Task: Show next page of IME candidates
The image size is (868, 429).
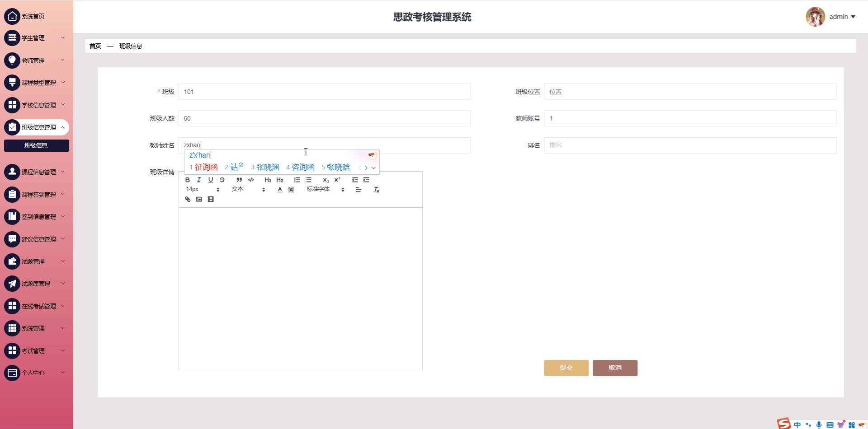Action: 366,168
